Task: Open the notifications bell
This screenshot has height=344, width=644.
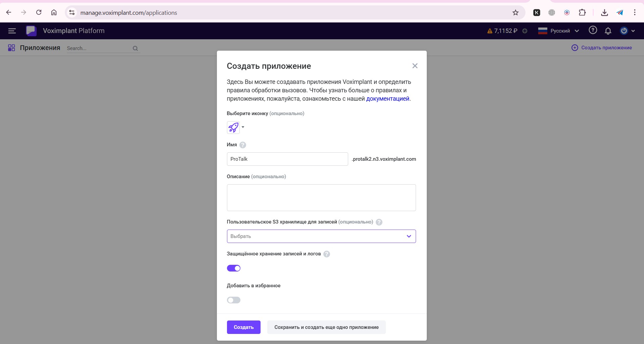Action: coord(608,31)
